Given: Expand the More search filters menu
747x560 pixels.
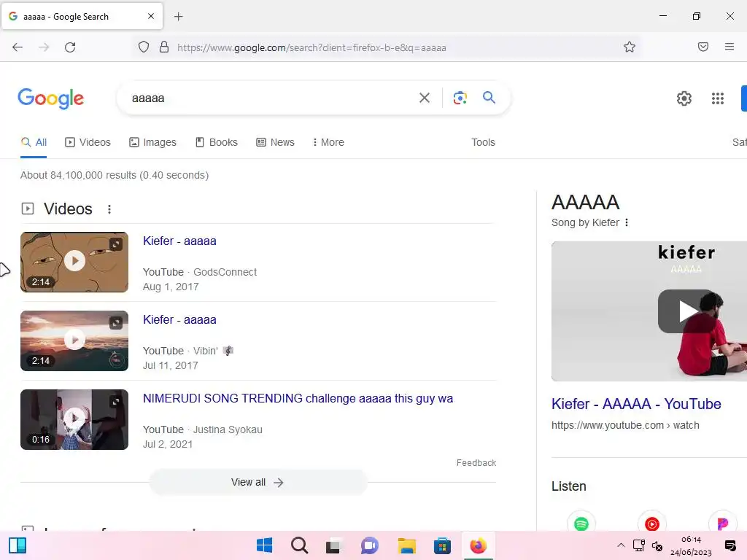Looking at the screenshot, I should [x=328, y=142].
